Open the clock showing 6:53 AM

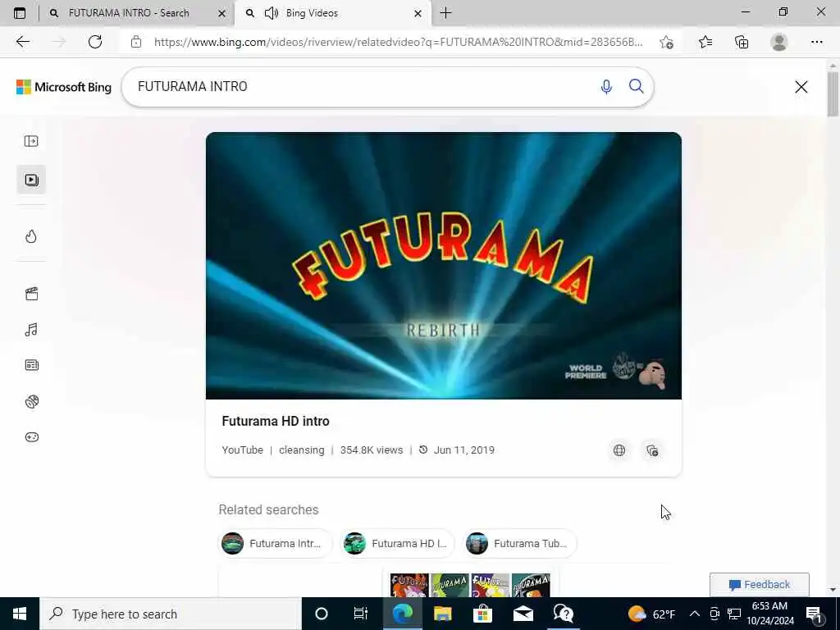point(769,614)
